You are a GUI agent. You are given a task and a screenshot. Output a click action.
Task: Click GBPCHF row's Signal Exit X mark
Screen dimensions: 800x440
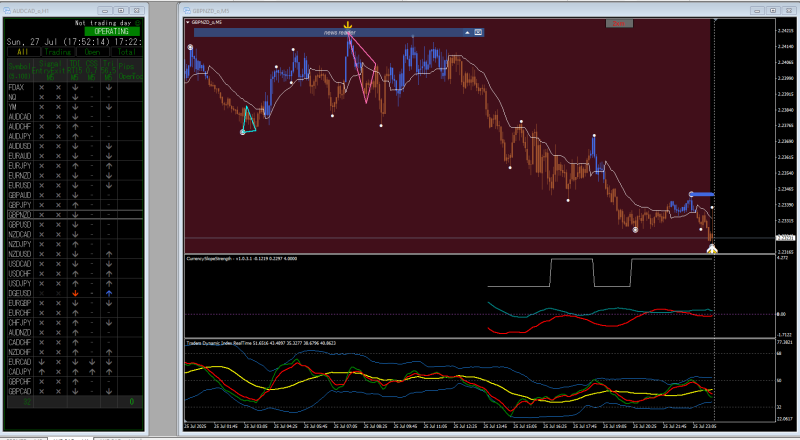[58, 381]
